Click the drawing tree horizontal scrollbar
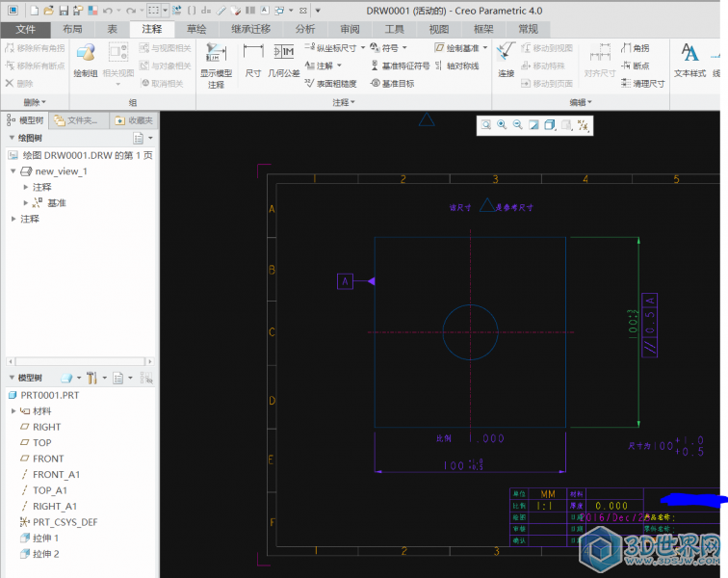Viewport: 728px width, 578px height. [x=80, y=361]
